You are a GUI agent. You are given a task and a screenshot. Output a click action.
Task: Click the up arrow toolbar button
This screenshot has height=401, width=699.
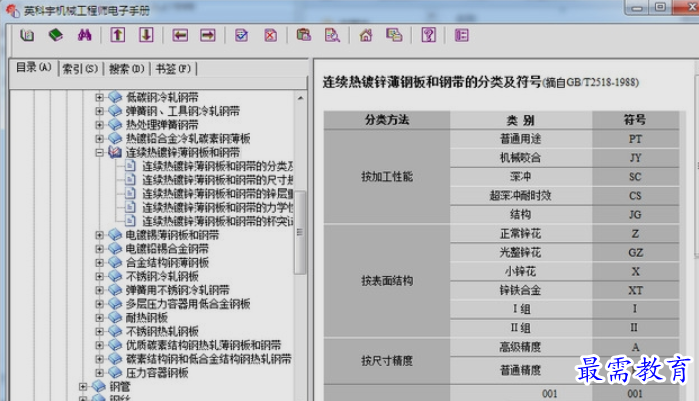(x=118, y=35)
